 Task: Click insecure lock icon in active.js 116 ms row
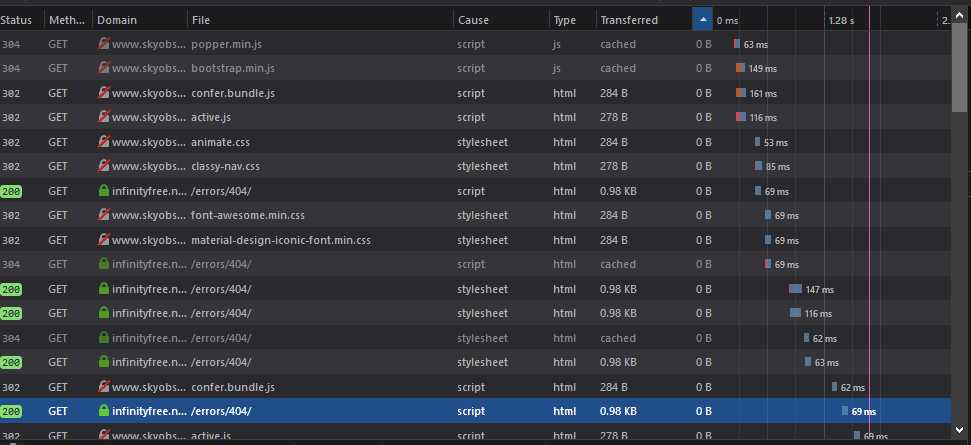pyautogui.click(x=104, y=117)
